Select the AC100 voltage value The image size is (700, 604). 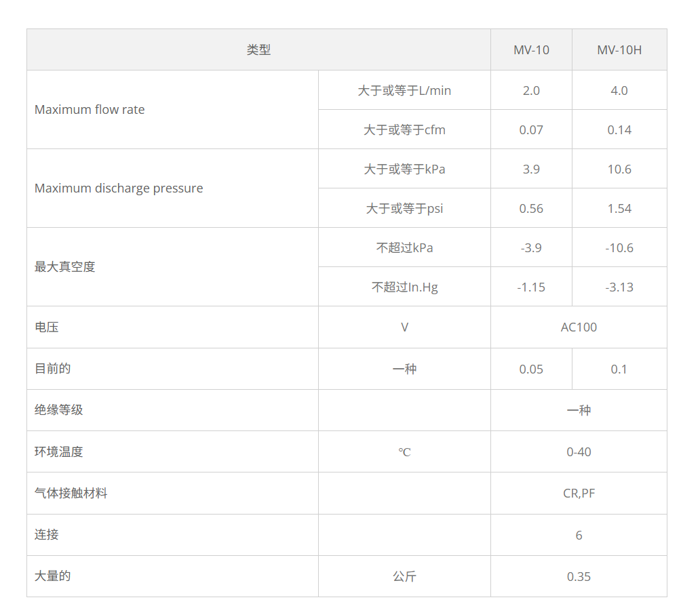pyautogui.click(x=578, y=327)
